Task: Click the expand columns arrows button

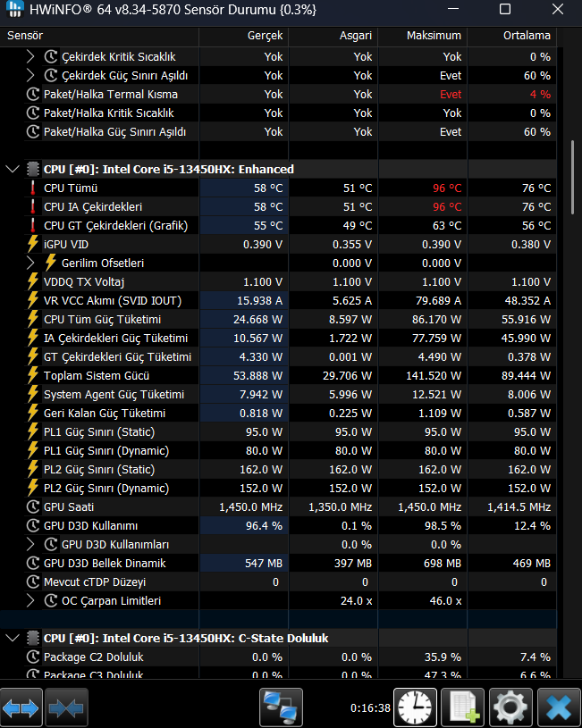Action: click(x=21, y=708)
